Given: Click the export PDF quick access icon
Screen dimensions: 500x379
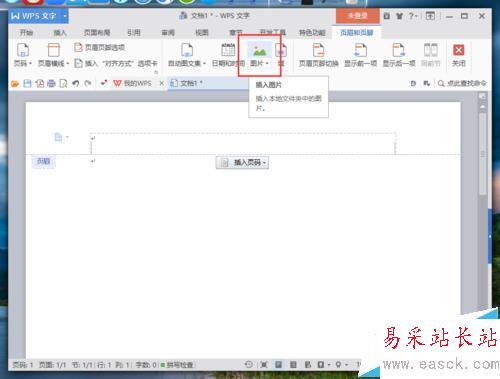Looking at the screenshot, I should (x=40, y=83).
